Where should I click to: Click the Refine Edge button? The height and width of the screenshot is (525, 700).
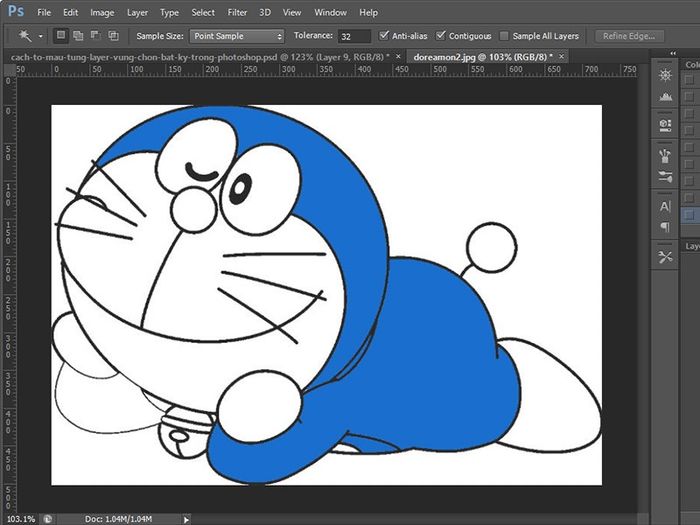click(x=629, y=36)
